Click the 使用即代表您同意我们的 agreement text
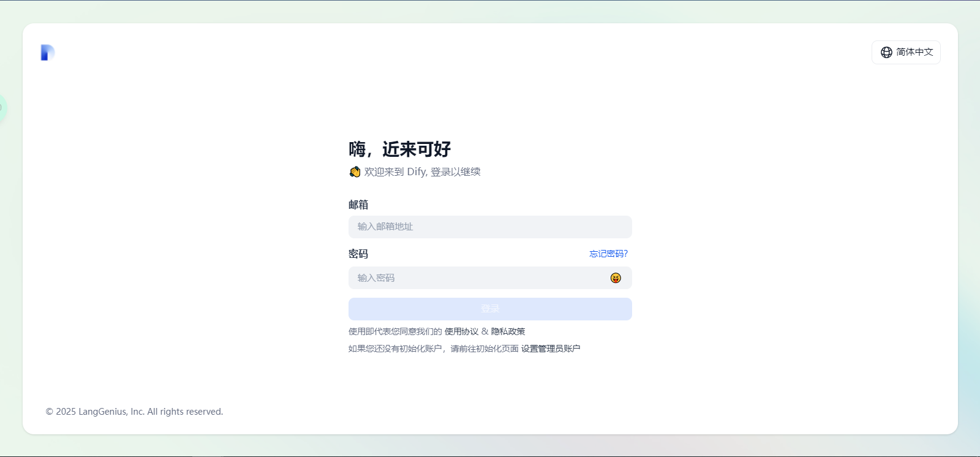 coord(395,331)
